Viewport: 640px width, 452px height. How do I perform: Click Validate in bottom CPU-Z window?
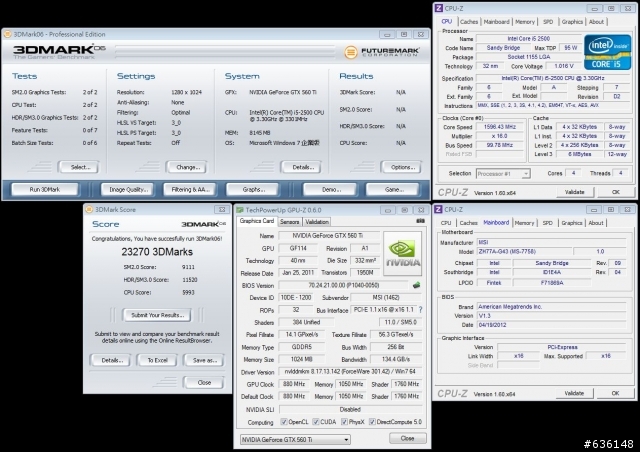pos(574,393)
